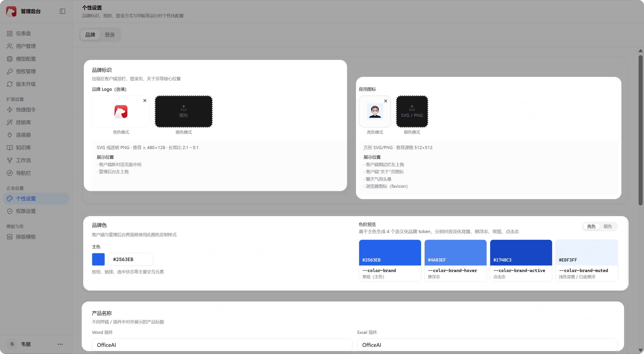644x354 pixels.
Task: Click the scrollbar up arrow
Action: [x=640, y=51]
